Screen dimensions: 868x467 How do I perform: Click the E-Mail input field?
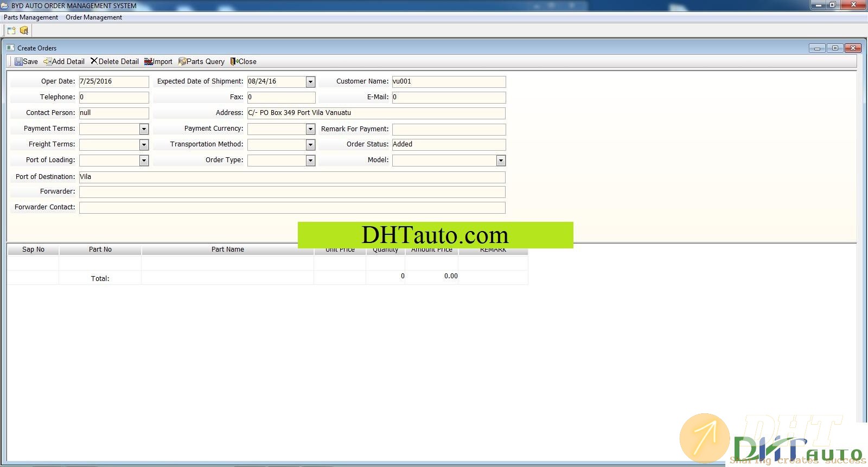pos(449,98)
